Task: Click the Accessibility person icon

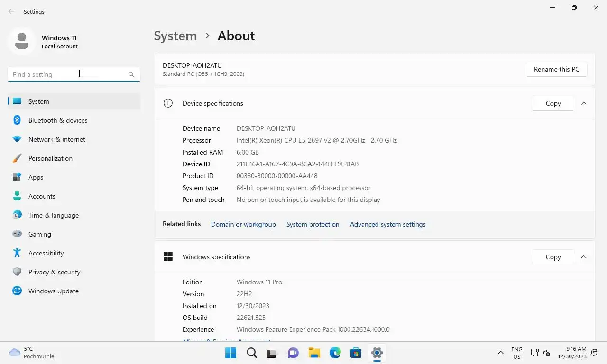Action: 17,253
